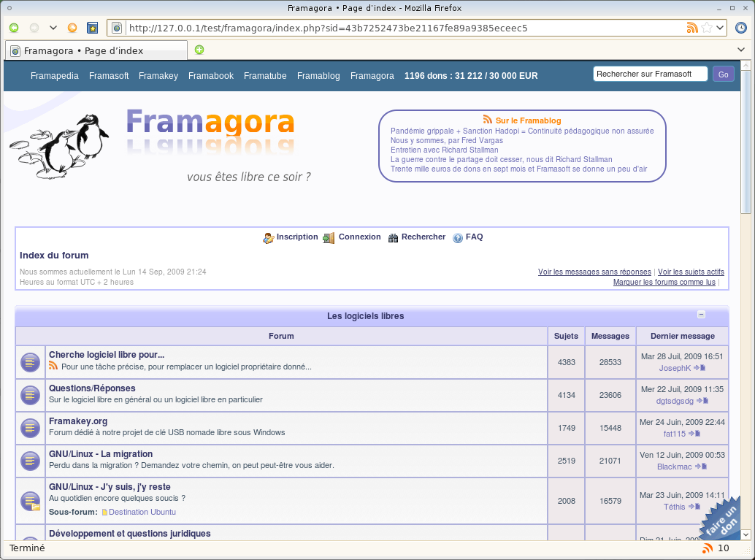Click the Inscription registration icon
The width and height of the screenshot is (755, 560).
268,238
